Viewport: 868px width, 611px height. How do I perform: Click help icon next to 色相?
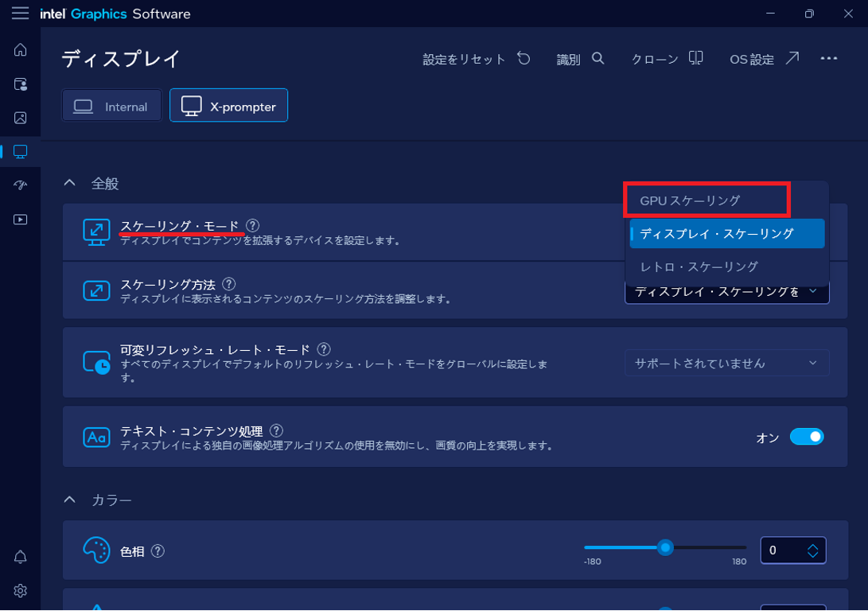tap(158, 551)
